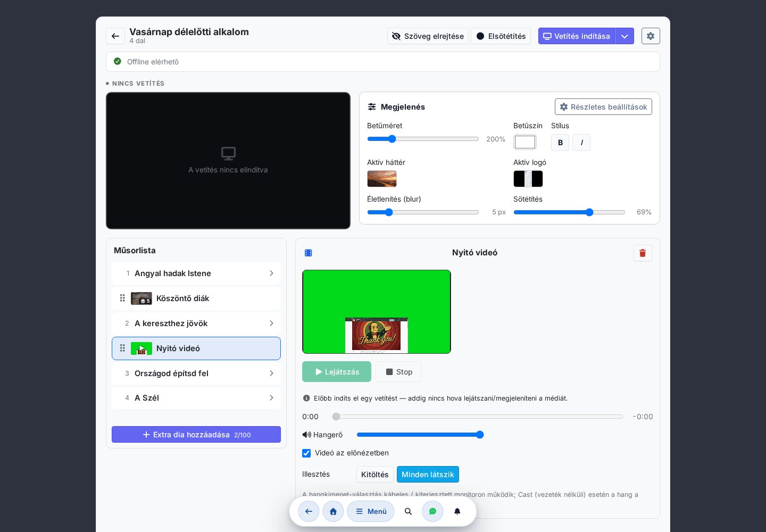
Task: Select Országod építsd fel song
Action: [x=196, y=373]
